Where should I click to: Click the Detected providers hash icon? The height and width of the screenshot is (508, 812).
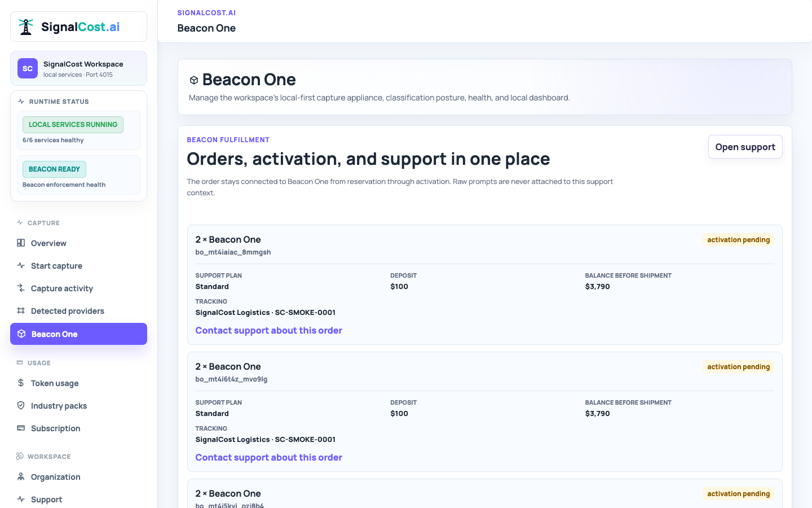pyautogui.click(x=21, y=310)
